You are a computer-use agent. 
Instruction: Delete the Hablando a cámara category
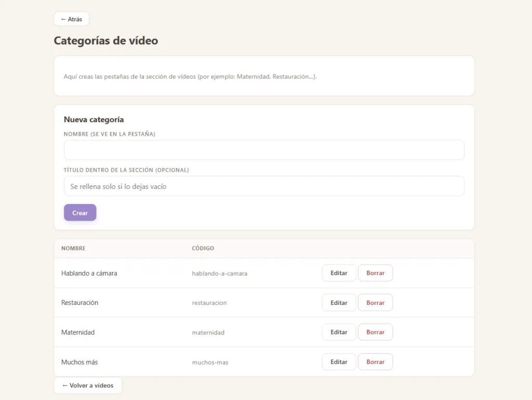point(375,273)
